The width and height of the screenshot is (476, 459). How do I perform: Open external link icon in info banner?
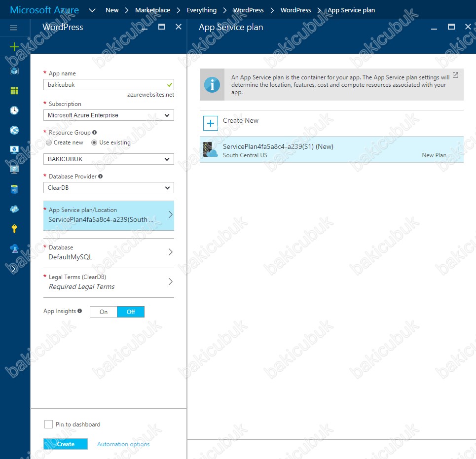click(455, 75)
